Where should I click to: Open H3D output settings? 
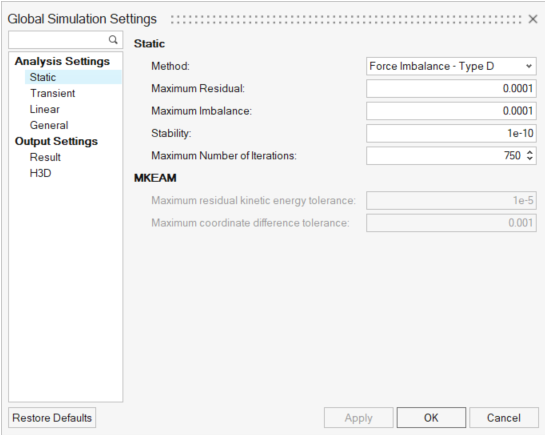point(41,173)
